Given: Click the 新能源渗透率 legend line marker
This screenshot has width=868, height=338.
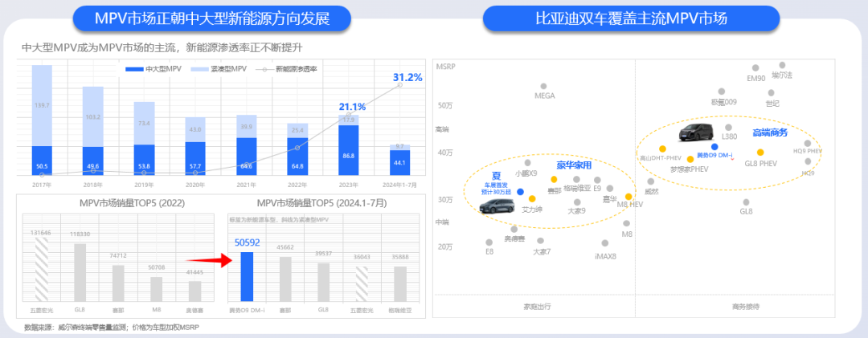Looking at the screenshot, I should [265, 69].
